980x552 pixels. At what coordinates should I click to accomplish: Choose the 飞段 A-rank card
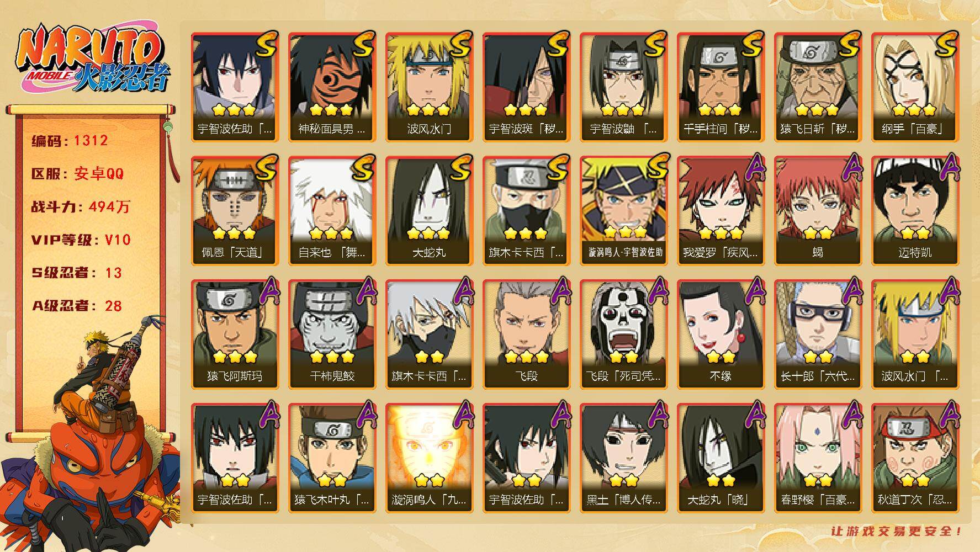tap(526, 334)
